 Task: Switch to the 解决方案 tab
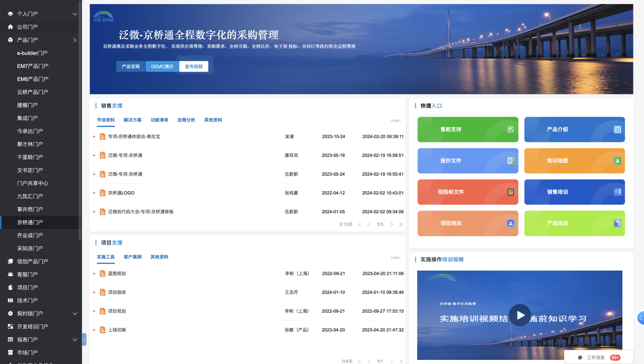point(132,120)
